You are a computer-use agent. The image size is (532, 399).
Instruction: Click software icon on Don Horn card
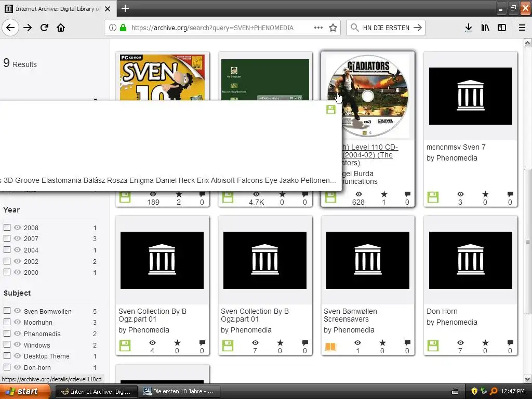(x=433, y=345)
